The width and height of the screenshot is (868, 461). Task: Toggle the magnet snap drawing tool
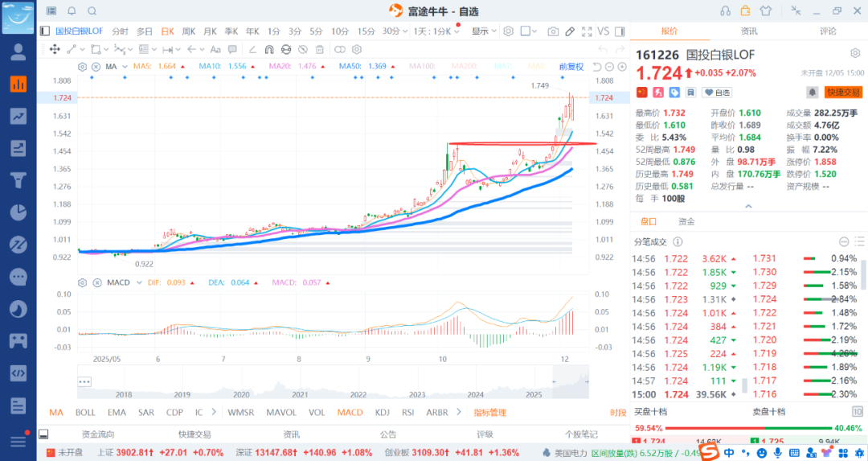269,49
